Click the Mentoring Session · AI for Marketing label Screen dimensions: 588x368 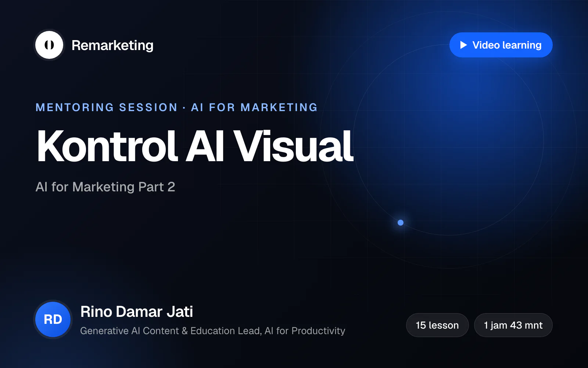[x=176, y=107]
